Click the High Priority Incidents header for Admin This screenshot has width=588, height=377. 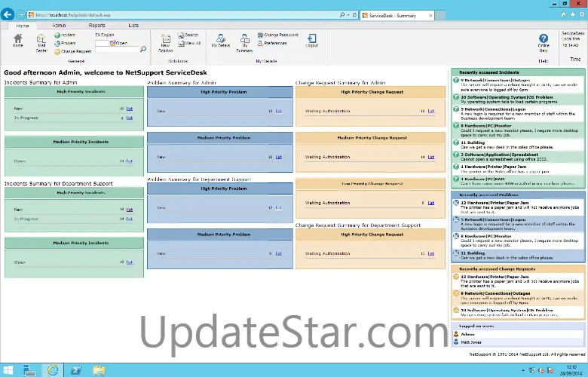74,91
